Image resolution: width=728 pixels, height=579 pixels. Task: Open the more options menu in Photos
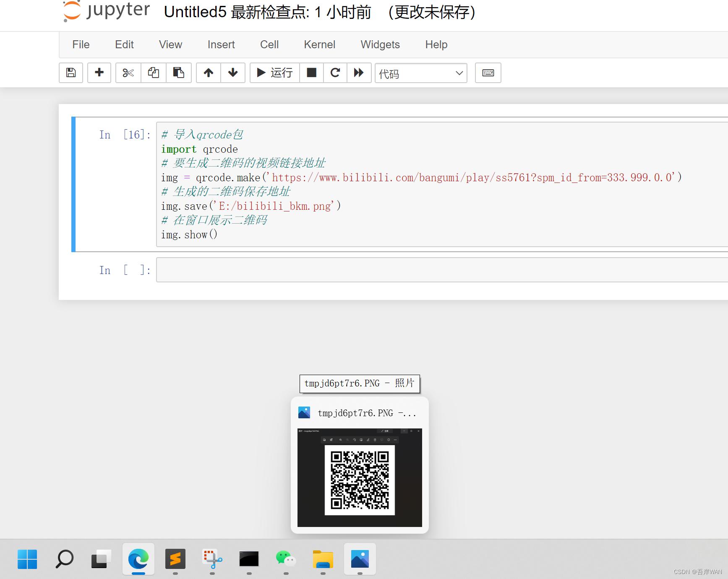(x=395, y=440)
